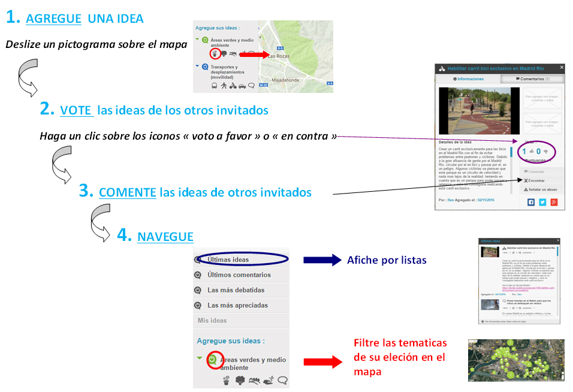
Task: Open the Últimos comentarios list
Action: click(239, 275)
